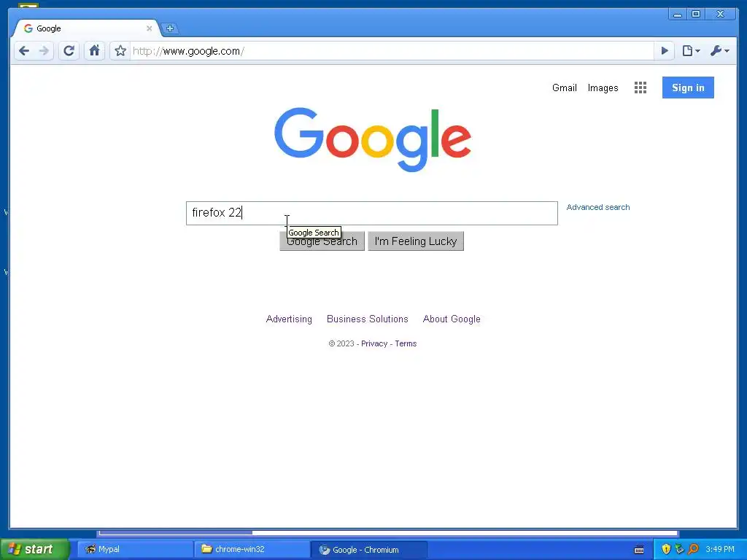This screenshot has height=560, width=747.
Task: Select the Google tab
Action: pyautogui.click(x=88, y=28)
